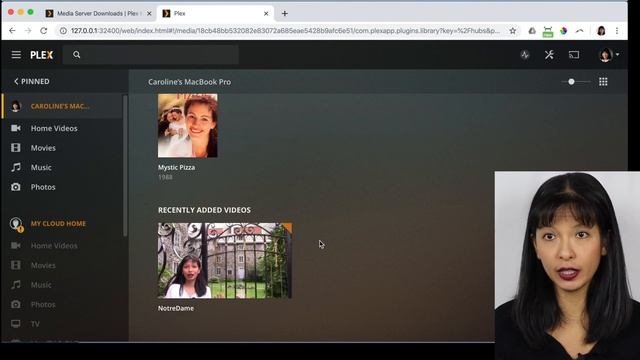Click Home Videos camera icon under Caroline's Mac
Screen dimensions: 640x360
[16, 128]
